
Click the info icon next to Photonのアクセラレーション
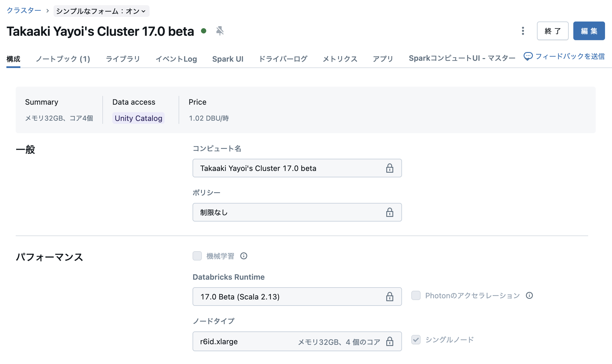[x=530, y=295]
